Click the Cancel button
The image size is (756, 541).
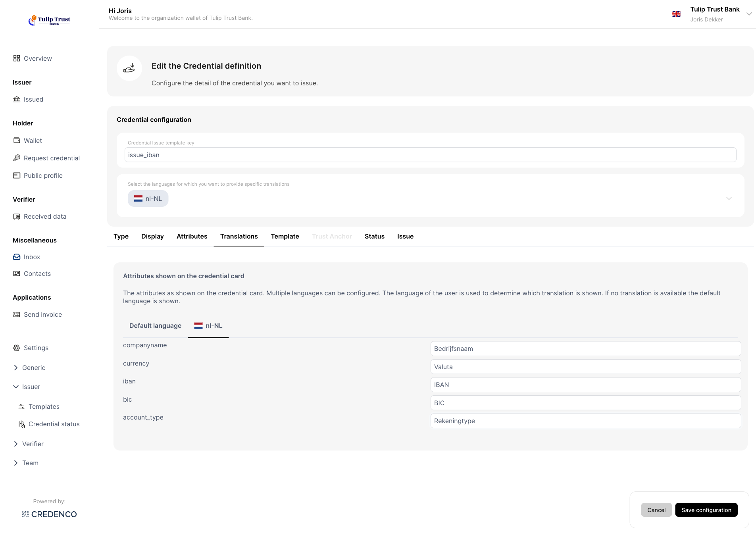pos(656,510)
